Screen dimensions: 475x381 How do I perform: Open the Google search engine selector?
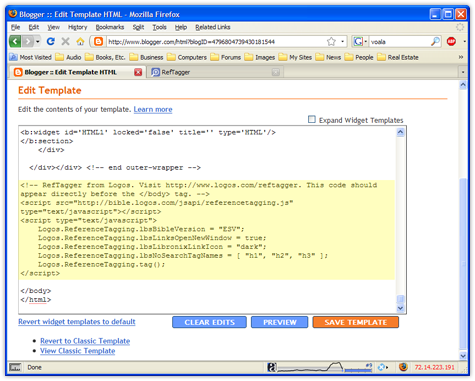(x=360, y=41)
